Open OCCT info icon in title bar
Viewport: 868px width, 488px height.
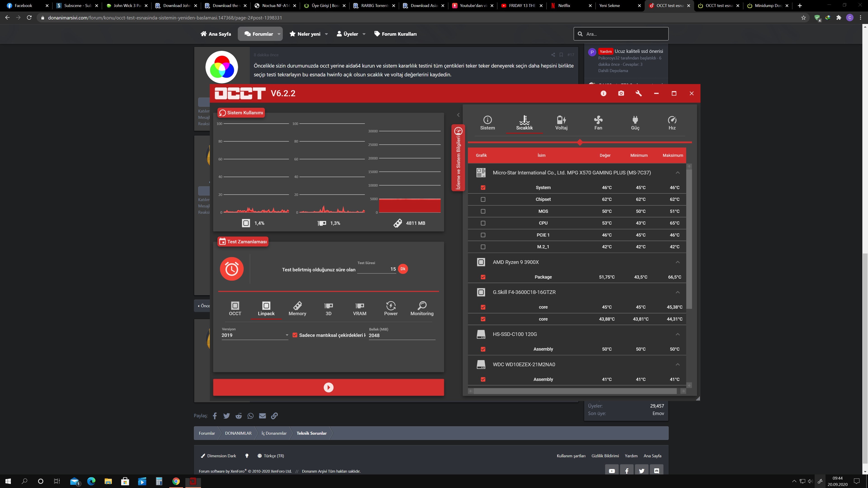pyautogui.click(x=603, y=93)
